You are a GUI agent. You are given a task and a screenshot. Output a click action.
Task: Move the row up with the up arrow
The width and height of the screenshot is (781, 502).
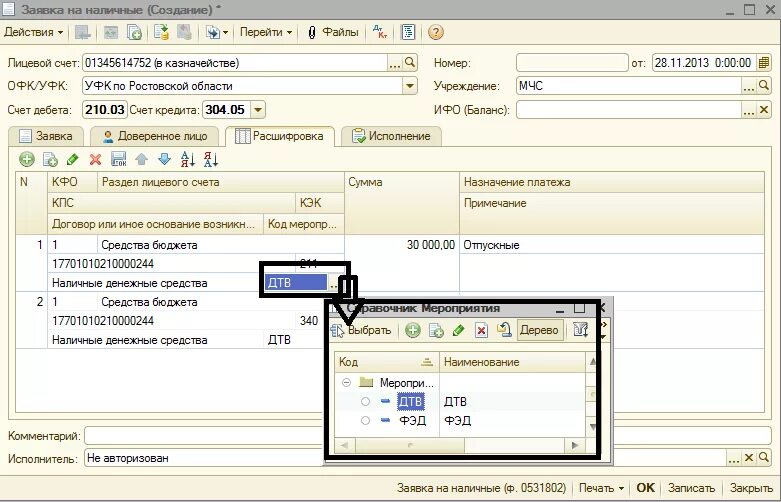point(141,159)
